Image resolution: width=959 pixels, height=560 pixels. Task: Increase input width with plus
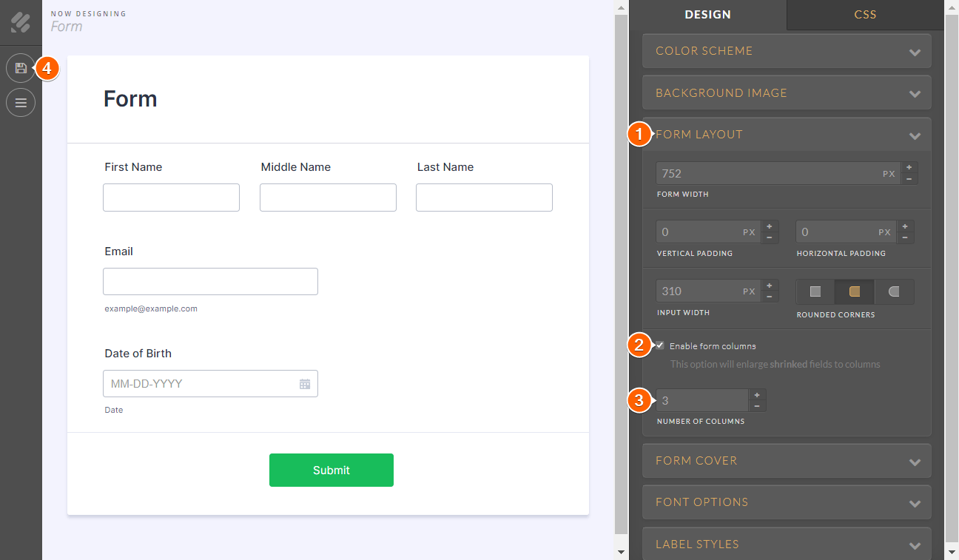coord(770,286)
